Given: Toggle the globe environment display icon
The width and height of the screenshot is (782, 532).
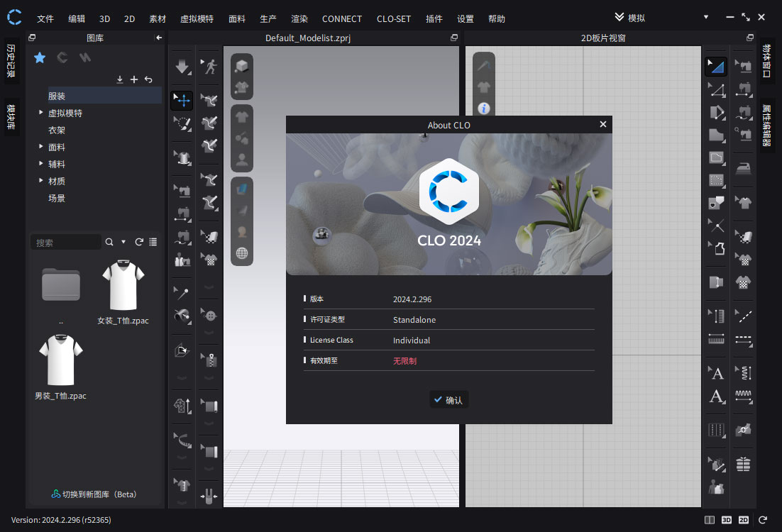Looking at the screenshot, I should click(242, 253).
